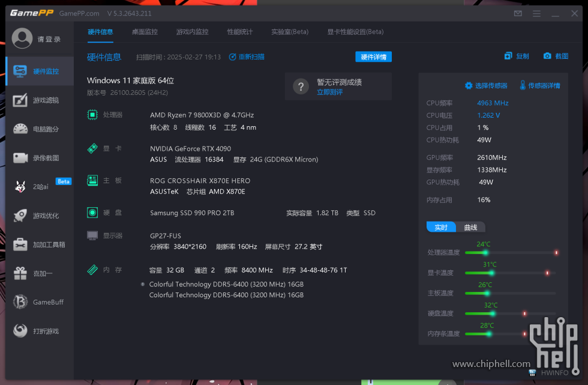The image size is (588, 385).
Task: Click the 主板温度 temperature bar
Action: coord(511,293)
